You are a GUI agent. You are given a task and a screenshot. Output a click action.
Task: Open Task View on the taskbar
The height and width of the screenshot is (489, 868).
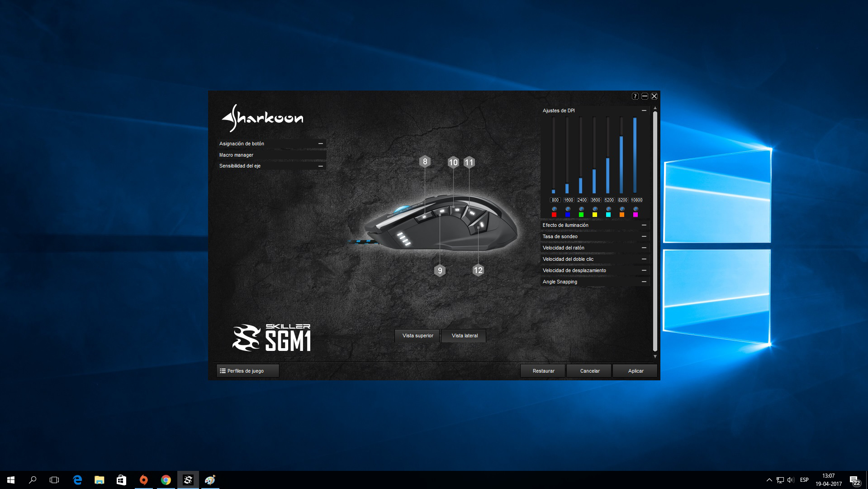click(54, 480)
